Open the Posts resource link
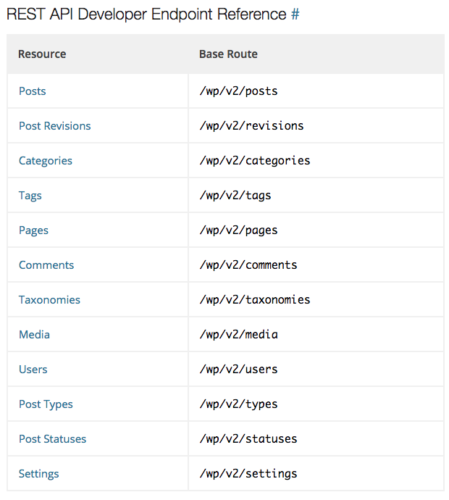Screen dimensions: 449x500 click(x=32, y=91)
